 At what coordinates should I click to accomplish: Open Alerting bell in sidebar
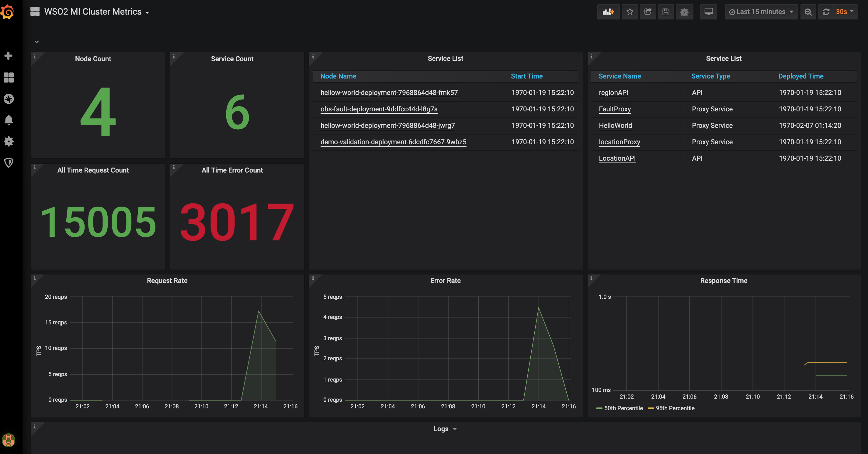(9, 120)
